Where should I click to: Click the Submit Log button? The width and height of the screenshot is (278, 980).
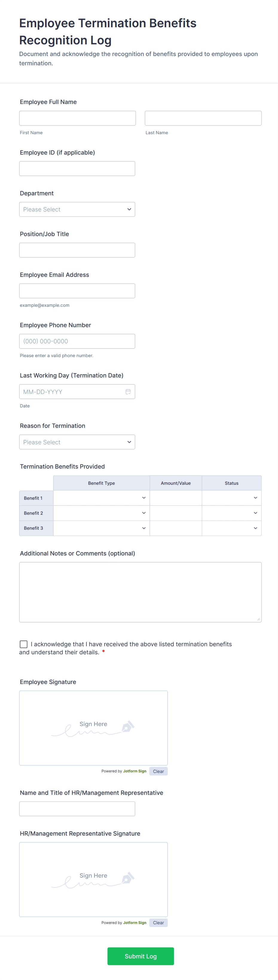pyautogui.click(x=140, y=956)
